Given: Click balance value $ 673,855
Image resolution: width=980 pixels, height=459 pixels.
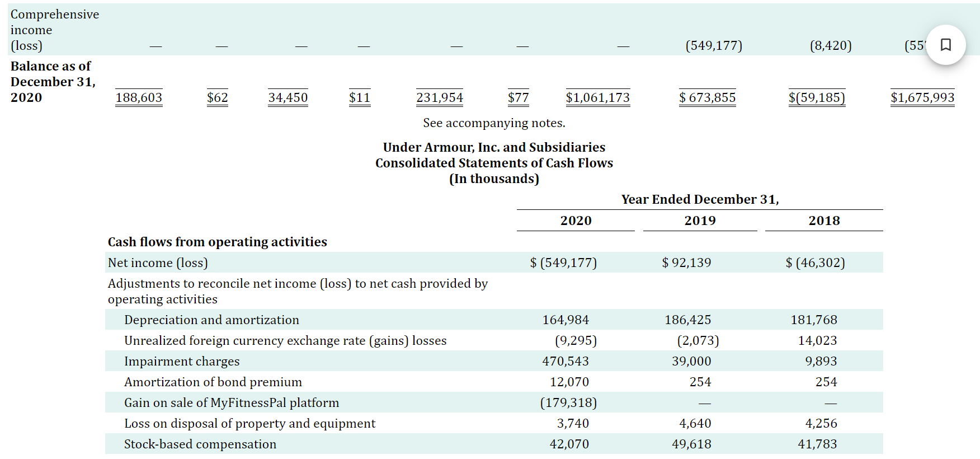Looking at the screenshot, I should point(707,97).
